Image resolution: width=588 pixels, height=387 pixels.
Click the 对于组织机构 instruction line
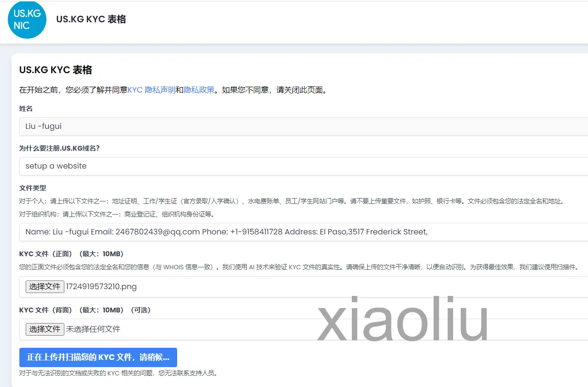pos(117,214)
